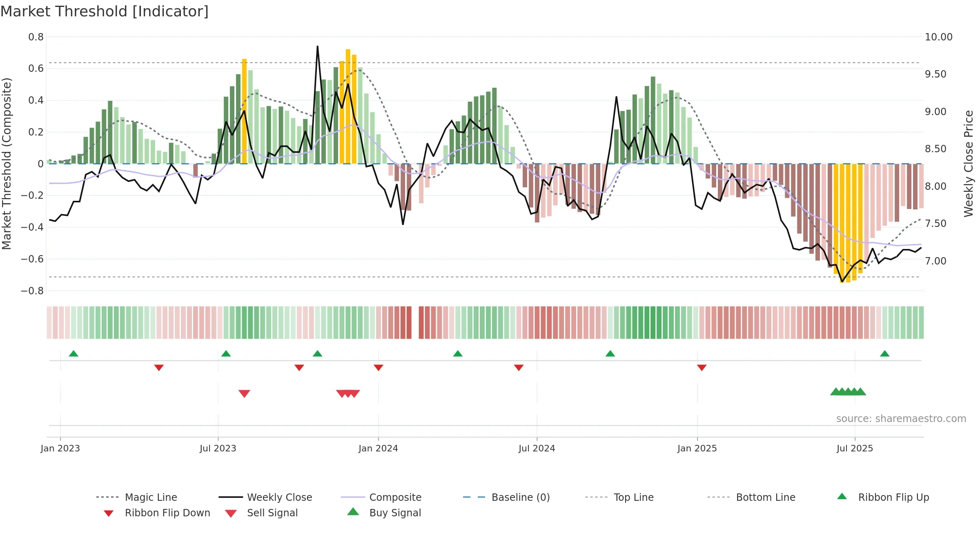Screen dimensions: 980x551
Task: Click the first Buy Signal triangle in Jun 2025
Action: (836, 391)
